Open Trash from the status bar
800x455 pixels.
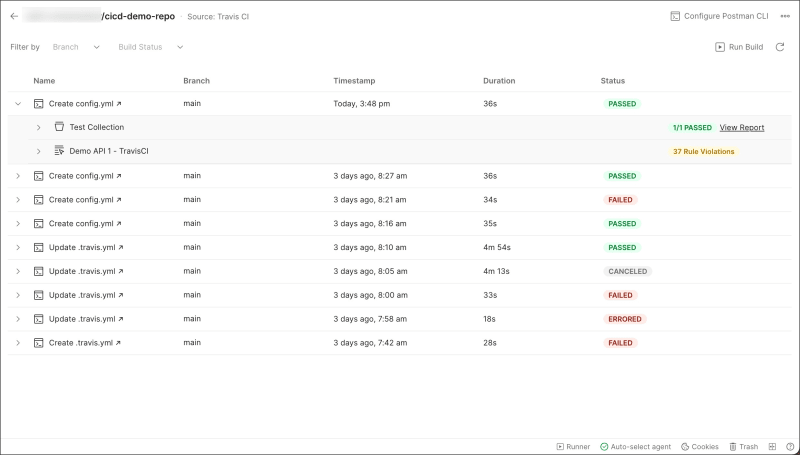[x=743, y=447]
